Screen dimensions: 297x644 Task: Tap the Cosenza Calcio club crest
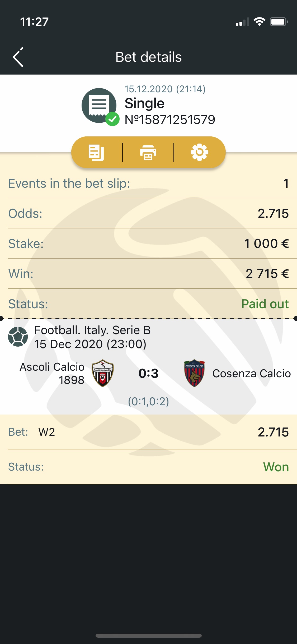tap(194, 373)
